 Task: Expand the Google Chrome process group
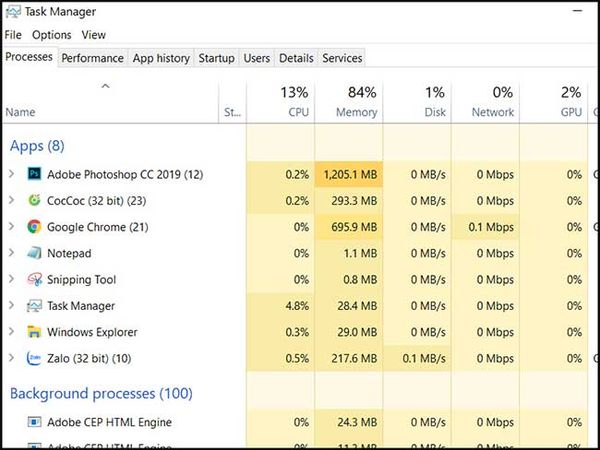pyautogui.click(x=11, y=227)
